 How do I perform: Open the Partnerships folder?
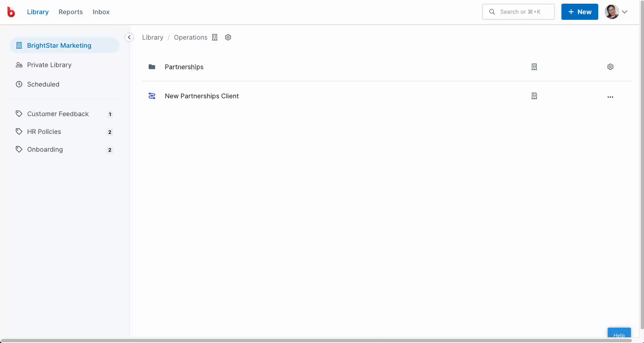tap(184, 67)
